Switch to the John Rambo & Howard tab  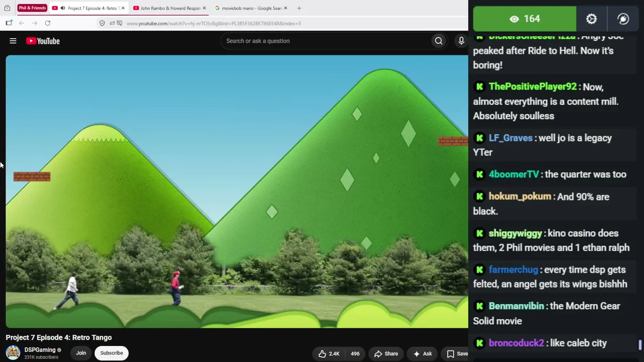(x=170, y=8)
